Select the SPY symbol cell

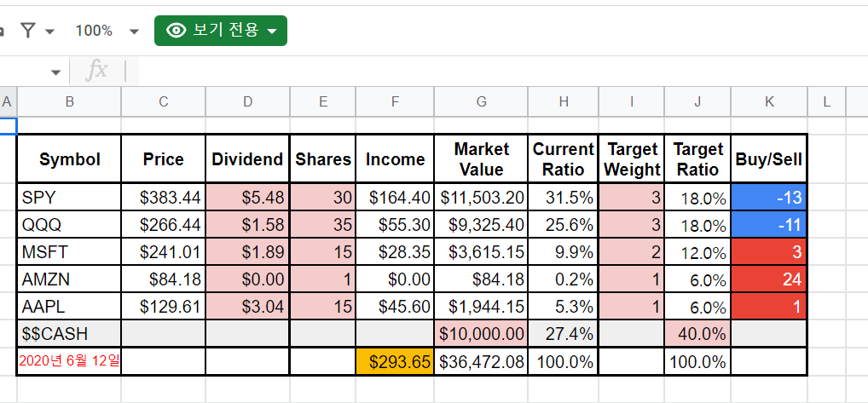click(x=69, y=197)
